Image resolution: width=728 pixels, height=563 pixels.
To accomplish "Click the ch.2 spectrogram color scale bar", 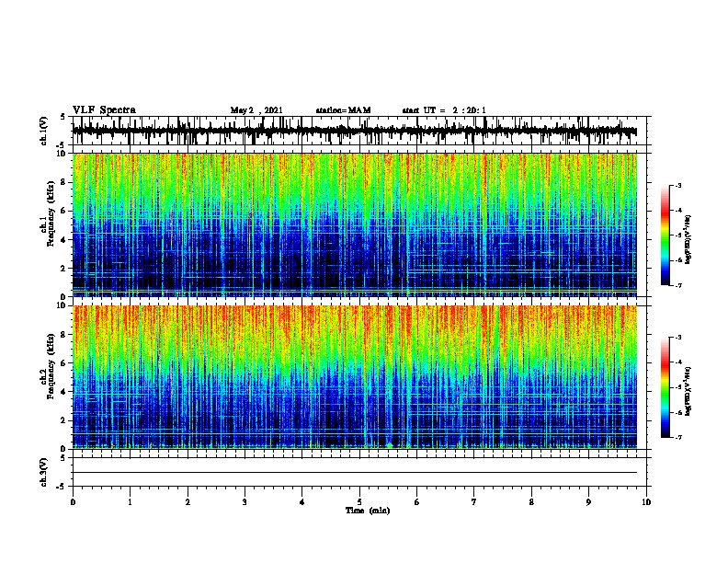I will [665, 387].
